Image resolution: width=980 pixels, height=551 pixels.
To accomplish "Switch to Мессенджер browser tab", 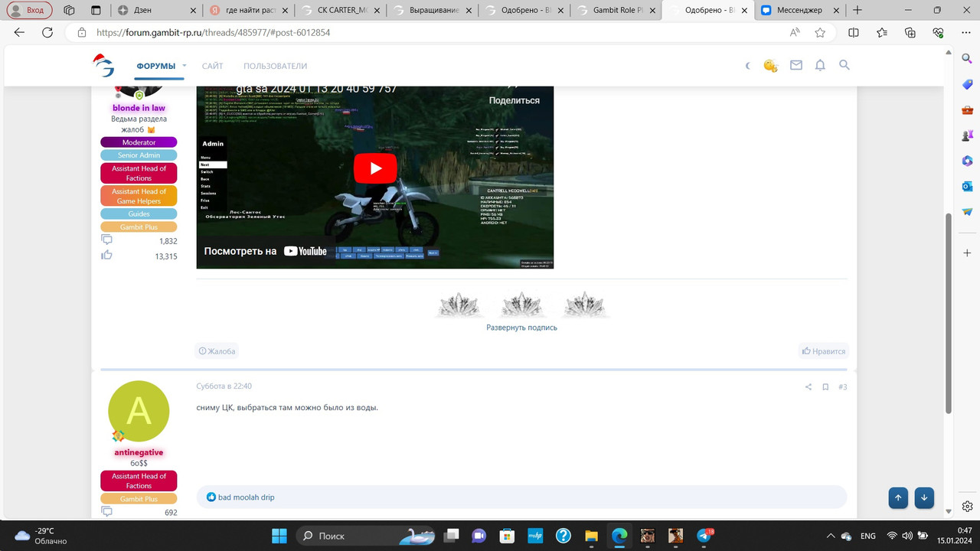I will (x=800, y=11).
